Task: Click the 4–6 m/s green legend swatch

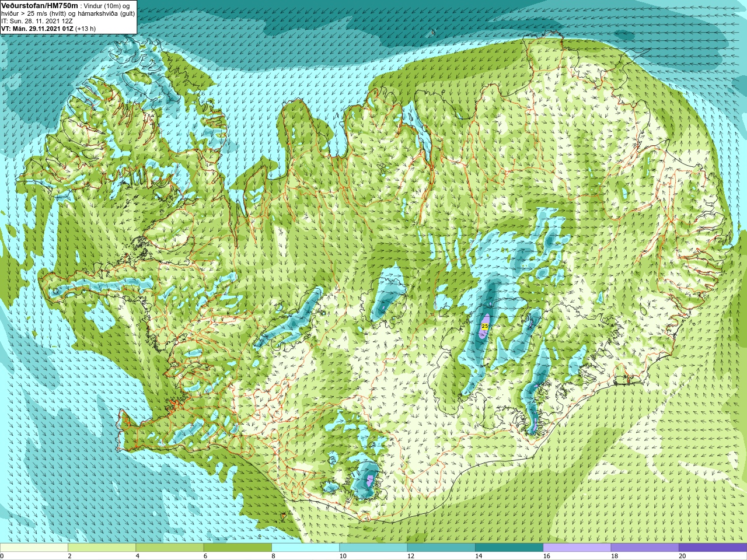Action: point(169,548)
